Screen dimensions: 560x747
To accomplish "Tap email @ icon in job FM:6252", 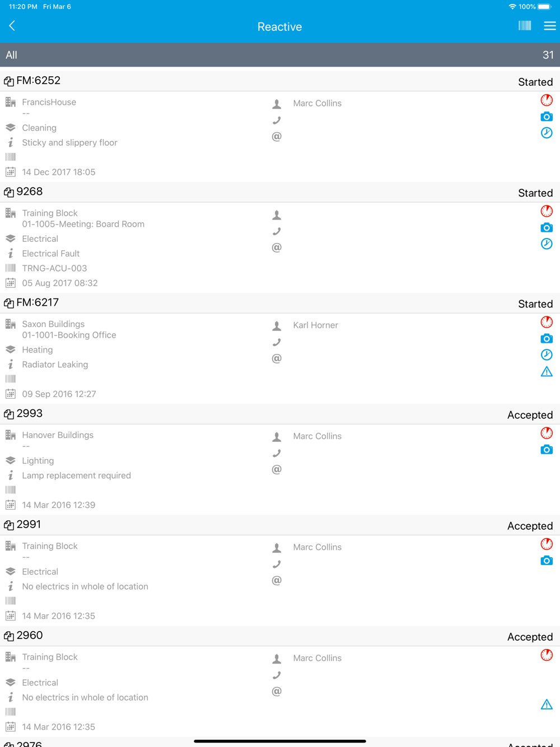I will (x=277, y=137).
